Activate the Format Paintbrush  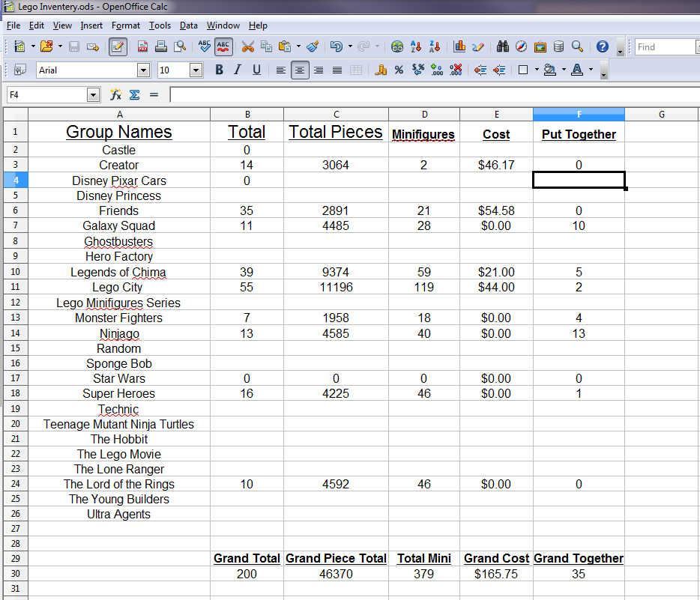(x=312, y=46)
